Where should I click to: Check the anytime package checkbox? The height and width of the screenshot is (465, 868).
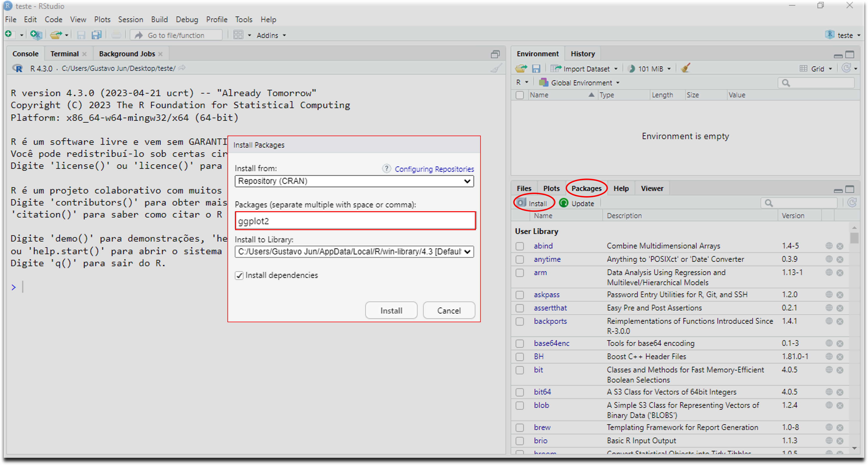[520, 260]
